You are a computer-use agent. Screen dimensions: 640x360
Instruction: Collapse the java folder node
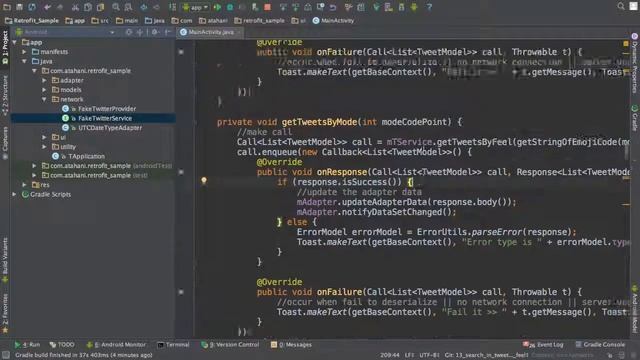24,61
